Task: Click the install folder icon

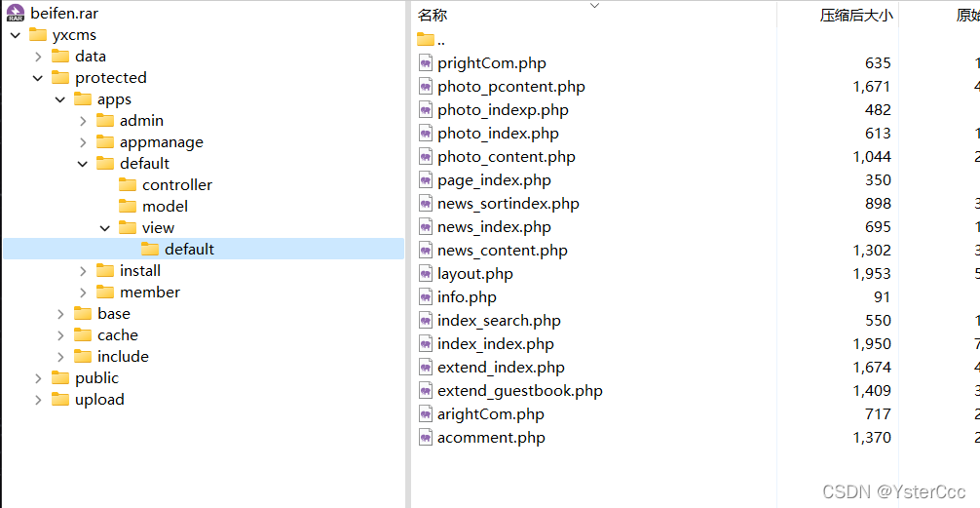Action: (x=105, y=270)
